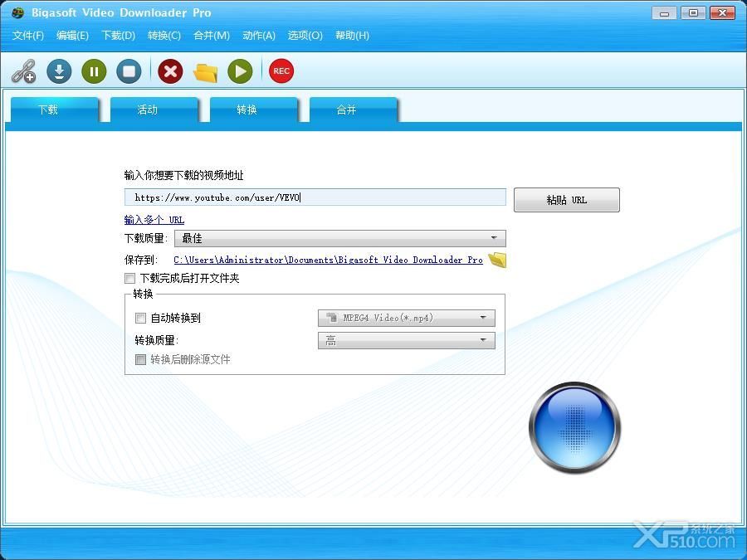Click the add URL link chain icon
The image size is (747, 560).
click(24, 71)
